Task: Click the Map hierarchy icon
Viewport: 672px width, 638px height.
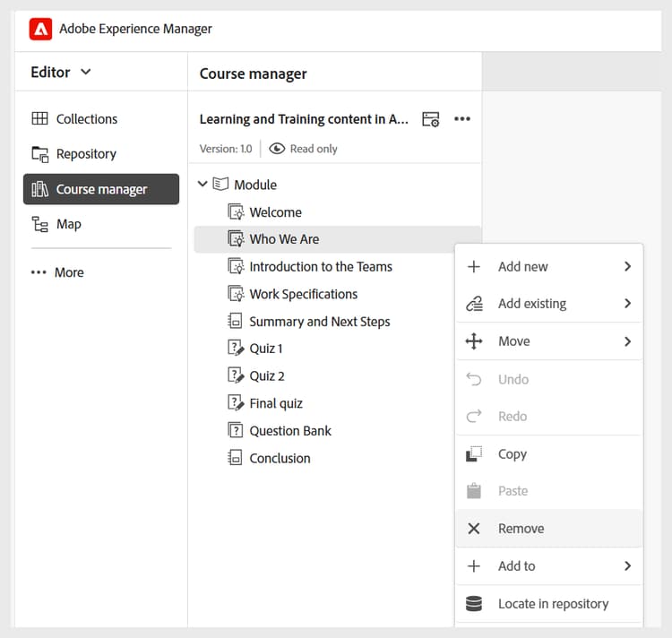Action: point(40,225)
